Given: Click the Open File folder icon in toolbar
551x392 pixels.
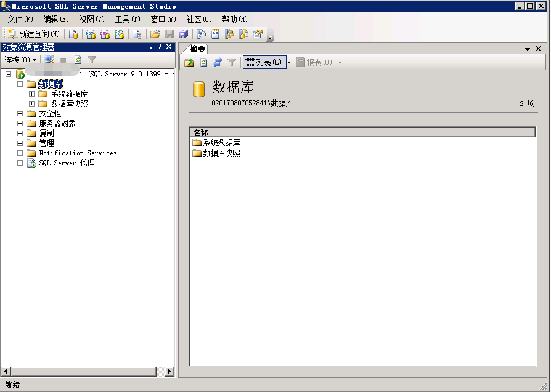Looking at the screenshot, I should point(155,34).
